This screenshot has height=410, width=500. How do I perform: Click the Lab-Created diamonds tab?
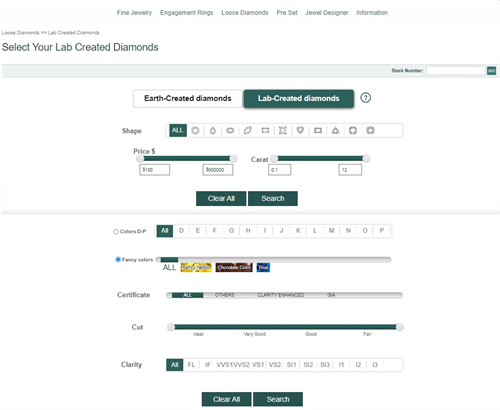pyautogui.click(x=299, y=98)
